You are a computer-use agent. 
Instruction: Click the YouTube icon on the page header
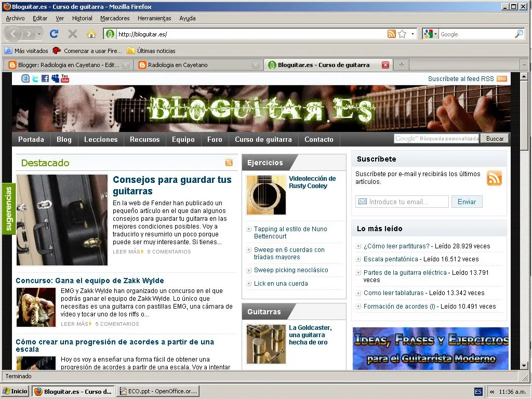[65, 79]
